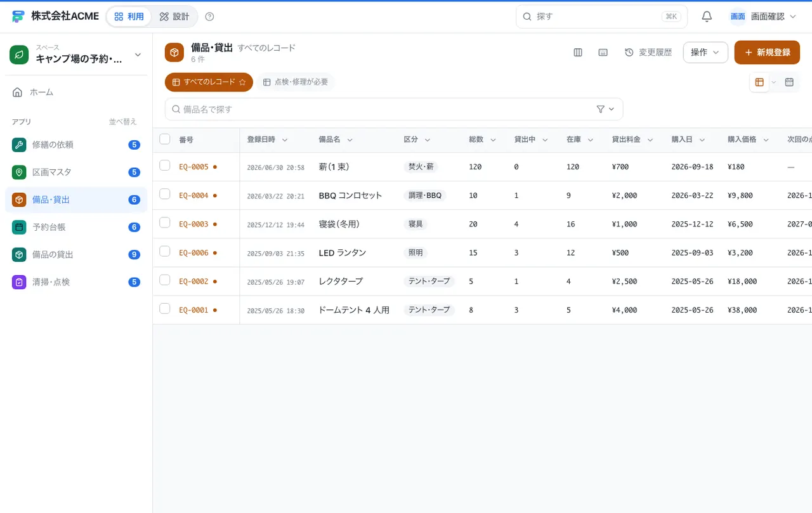812x513 pixels.
Task: Click the help question mark icon
Action: (210, 16)
